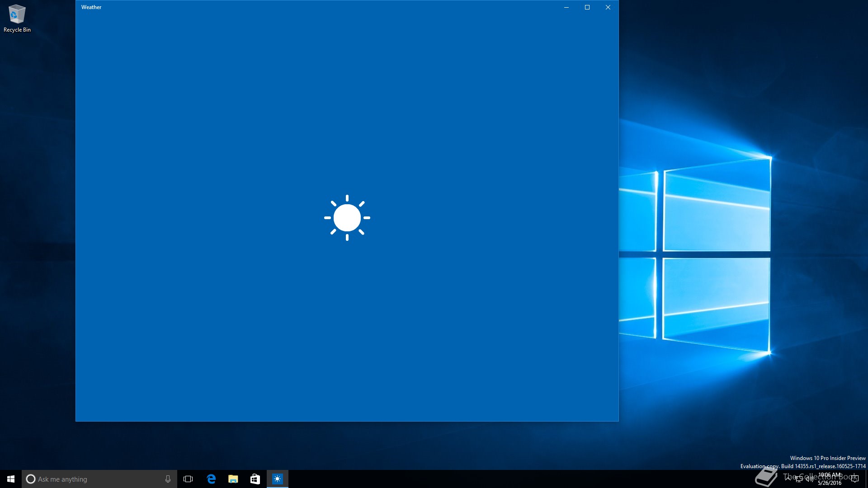
Task: Expand the hidden system tray icons
Action: pyautogui.click(x=788, y=478)
